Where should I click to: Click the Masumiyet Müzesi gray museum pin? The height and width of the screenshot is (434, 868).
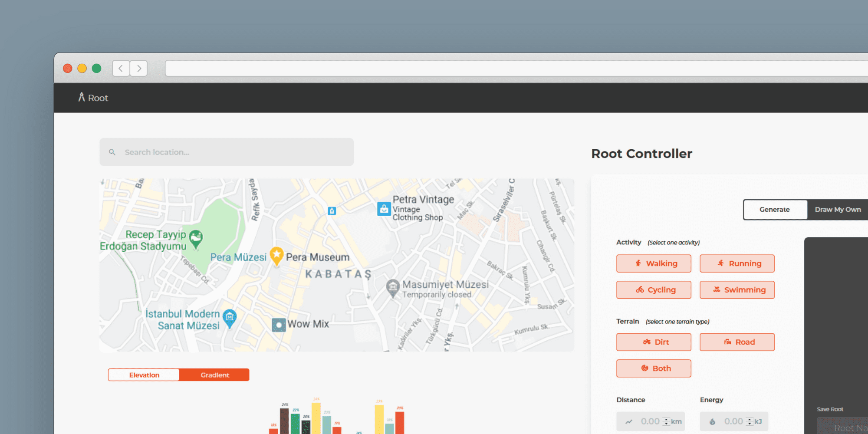pyautogui.click(x=393, y=289)
